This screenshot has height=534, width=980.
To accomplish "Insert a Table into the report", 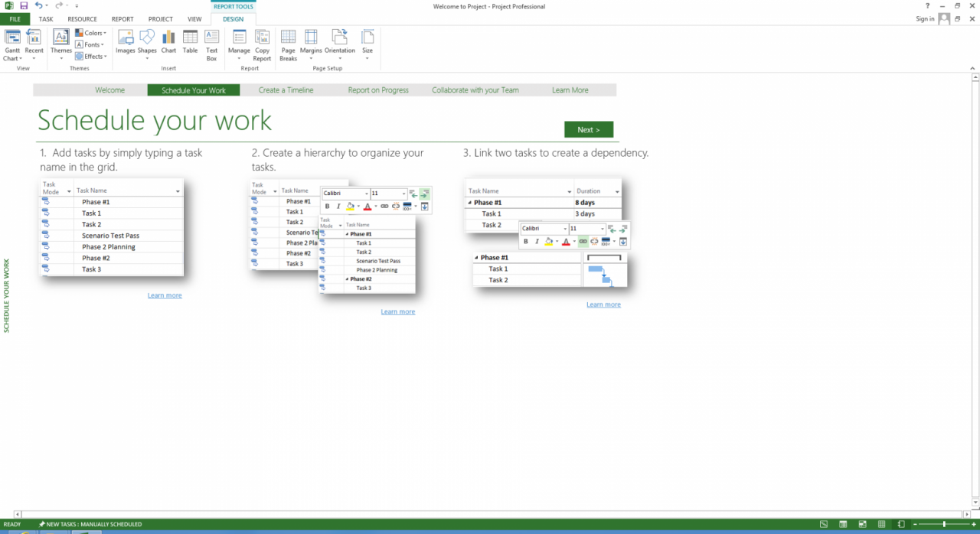I will click(190, 42).
